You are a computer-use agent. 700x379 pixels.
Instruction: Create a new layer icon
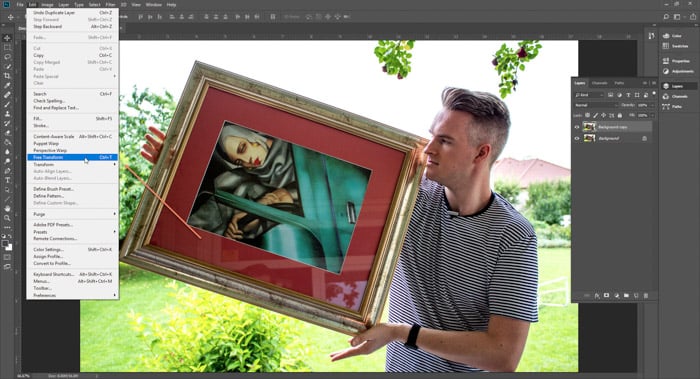(636, 296)
